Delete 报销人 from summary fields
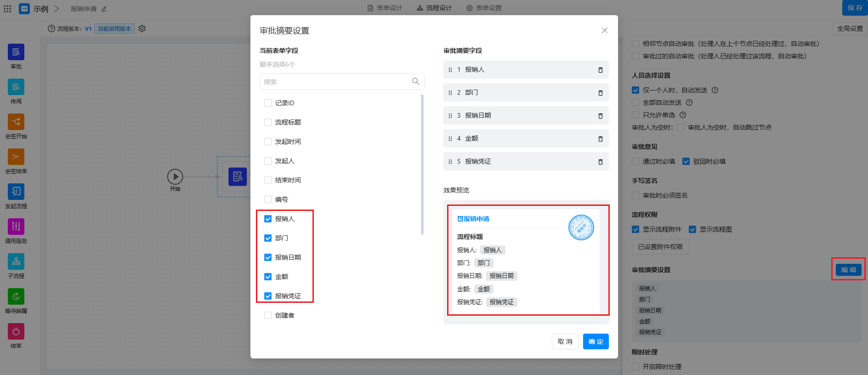The height and width of the screenshot is (375, 868). (x=600, y=70)
